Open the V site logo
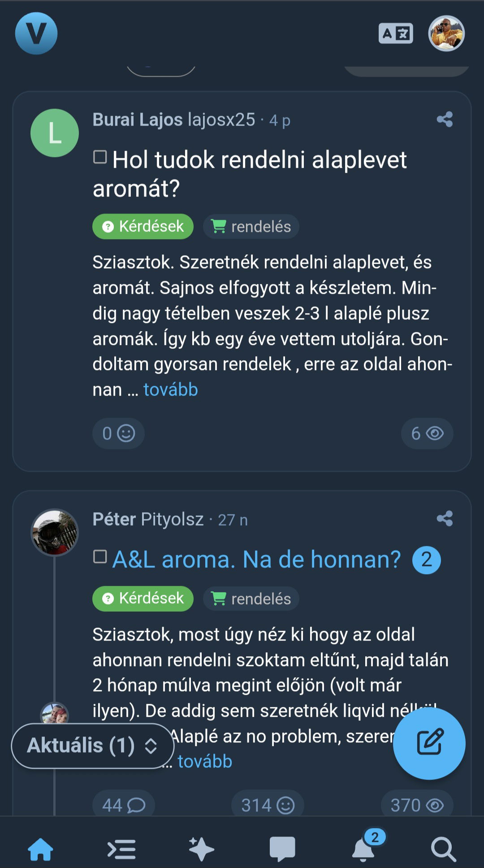Viewport: 484px width, 868px height. (36, 33)
